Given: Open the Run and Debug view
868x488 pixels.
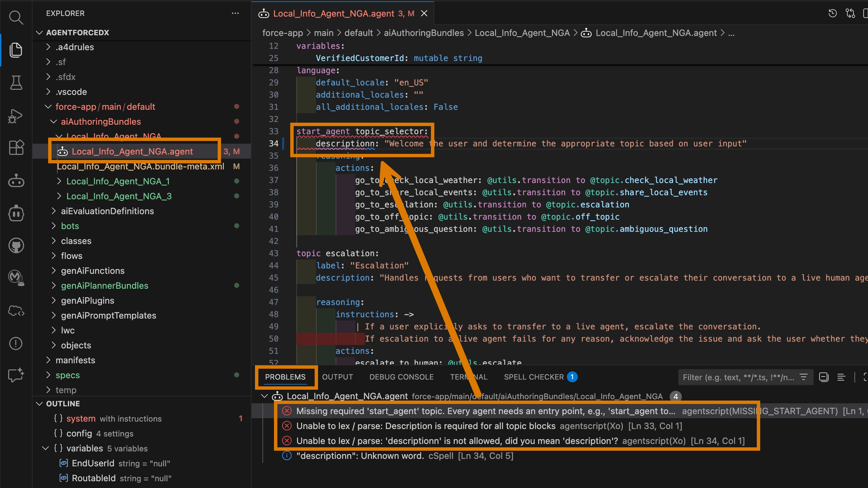Looking at the screenshot, I should coord(16,115).
